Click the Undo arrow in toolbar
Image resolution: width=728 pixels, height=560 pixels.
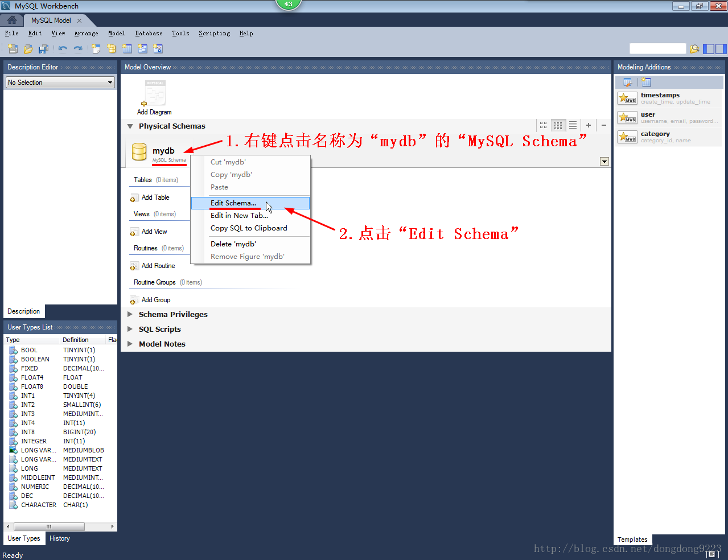pyautogui.click(x=63, y=49)
